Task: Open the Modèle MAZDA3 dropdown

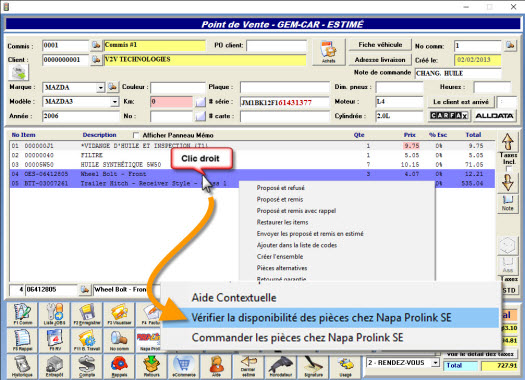Action: pyautogui.click(x=115, y=102)
